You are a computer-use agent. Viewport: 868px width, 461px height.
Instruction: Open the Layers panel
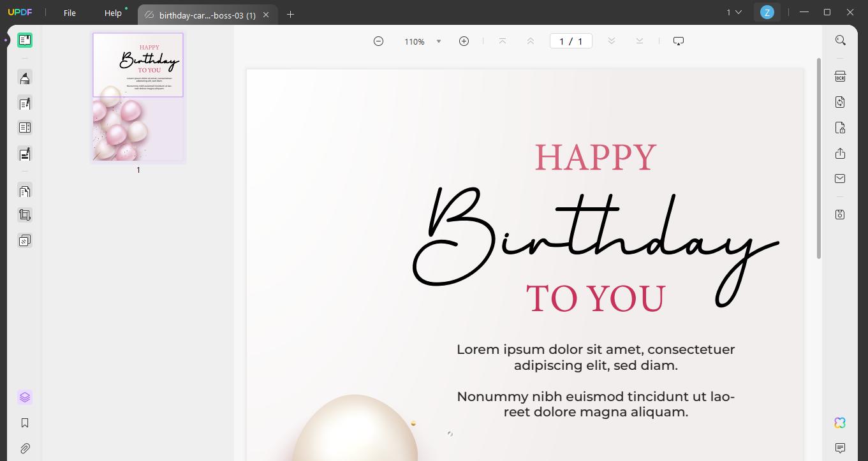(25, 397)
